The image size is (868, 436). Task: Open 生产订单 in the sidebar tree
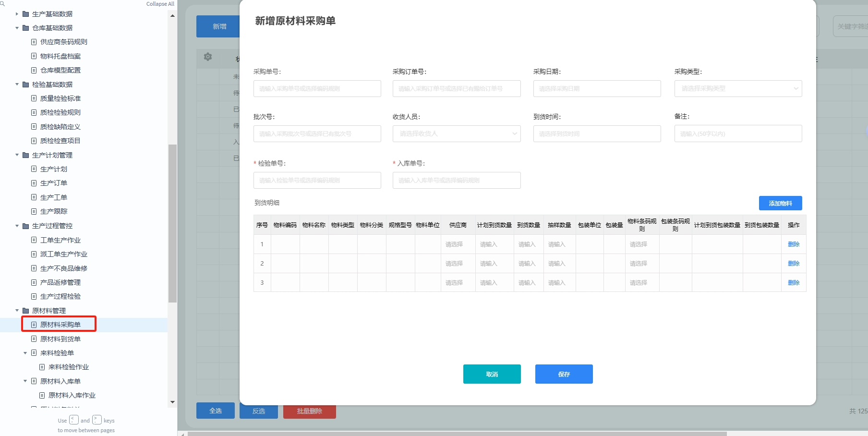click(54, 183)
